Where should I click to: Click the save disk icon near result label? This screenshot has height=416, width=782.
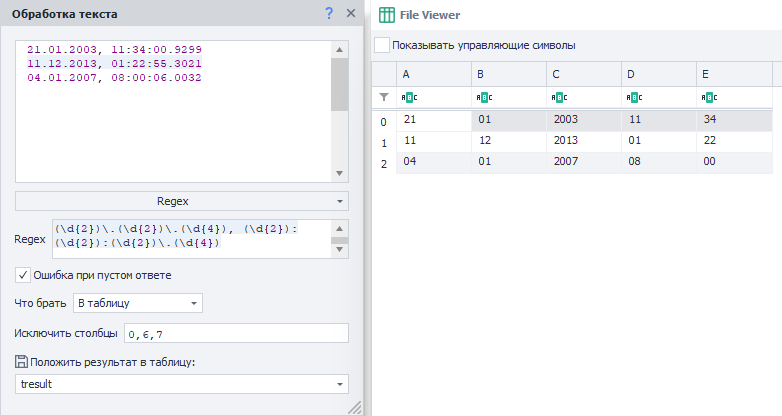[x=23, y=361]
